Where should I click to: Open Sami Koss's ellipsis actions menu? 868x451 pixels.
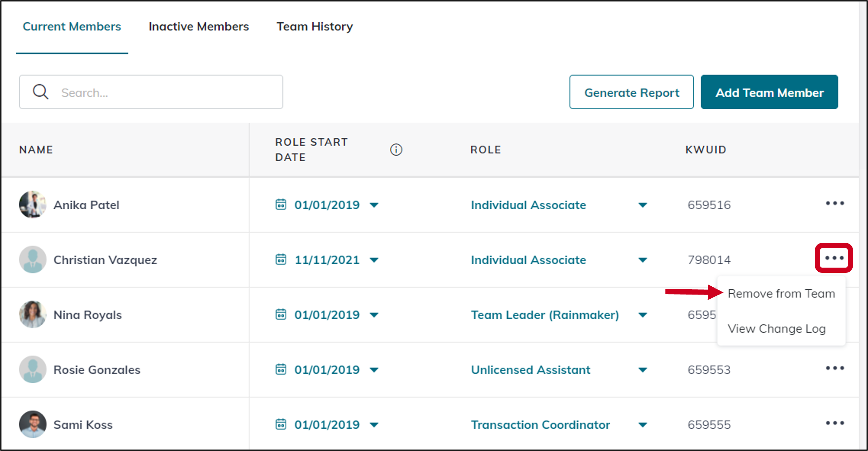(x=834, y=423)
